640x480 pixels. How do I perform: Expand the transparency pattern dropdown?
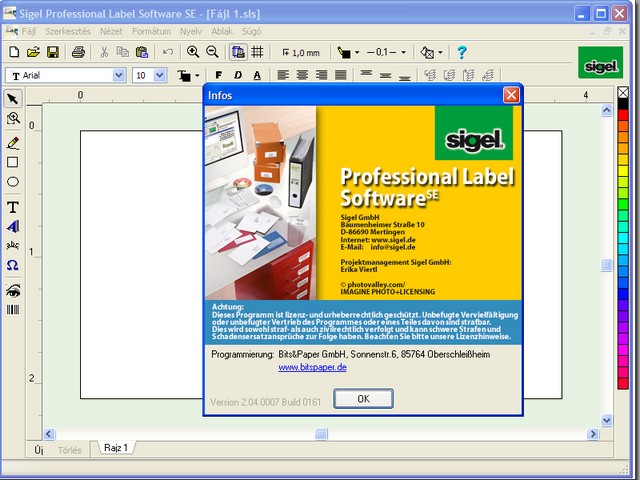[440, 53]
